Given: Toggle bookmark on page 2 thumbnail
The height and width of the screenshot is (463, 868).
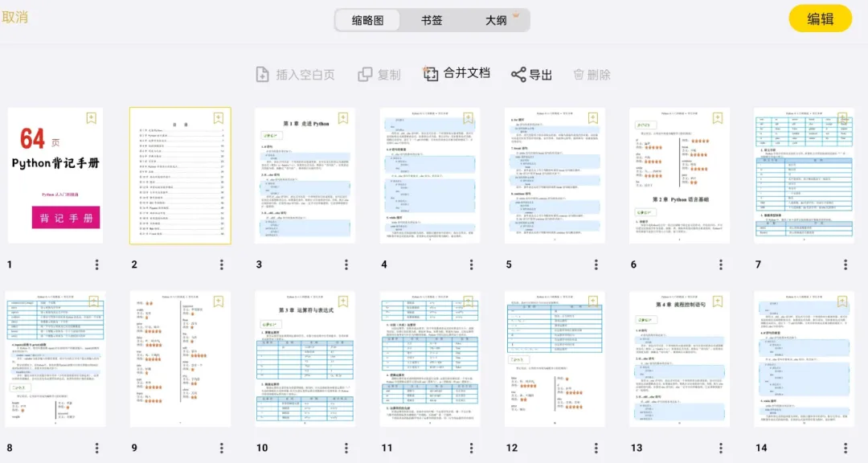Looking at the screenshot, I should (219, 118).
